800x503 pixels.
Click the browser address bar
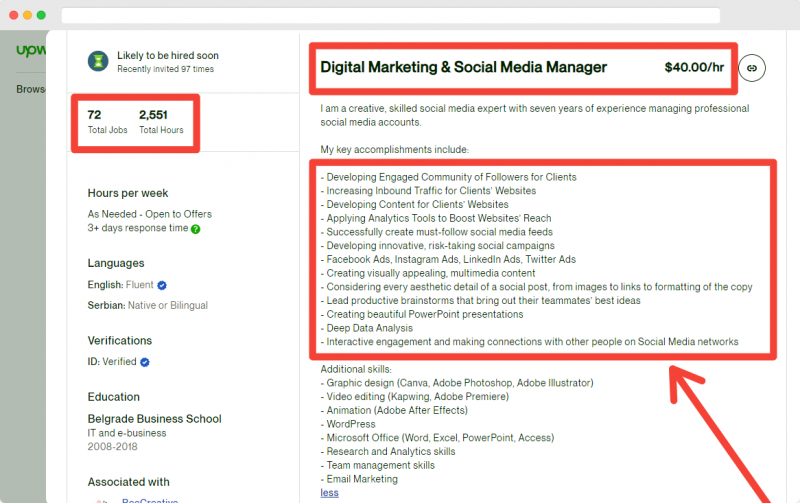(x=391, y=15)
